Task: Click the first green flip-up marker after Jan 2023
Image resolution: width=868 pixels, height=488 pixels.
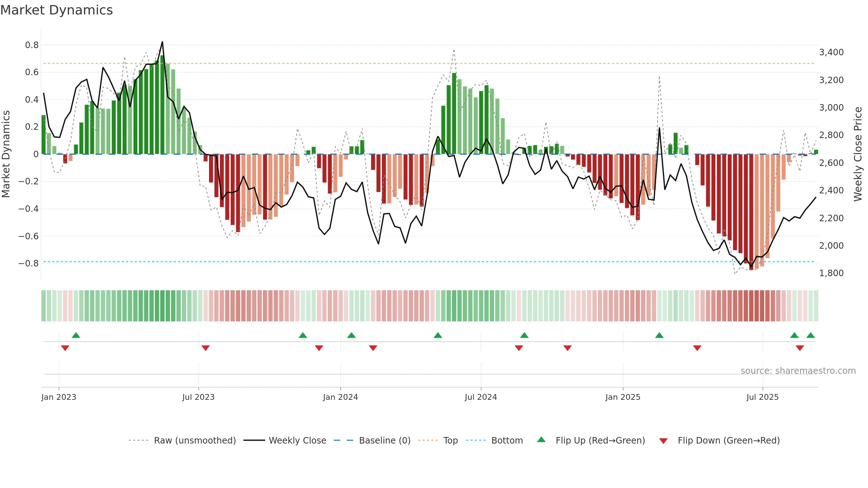Action: pos(76,335)
